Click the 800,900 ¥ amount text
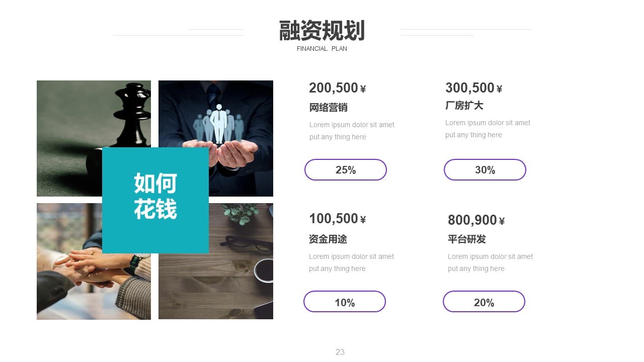Image resolution: width=644 pixels, height=362 pixels. 476,220
